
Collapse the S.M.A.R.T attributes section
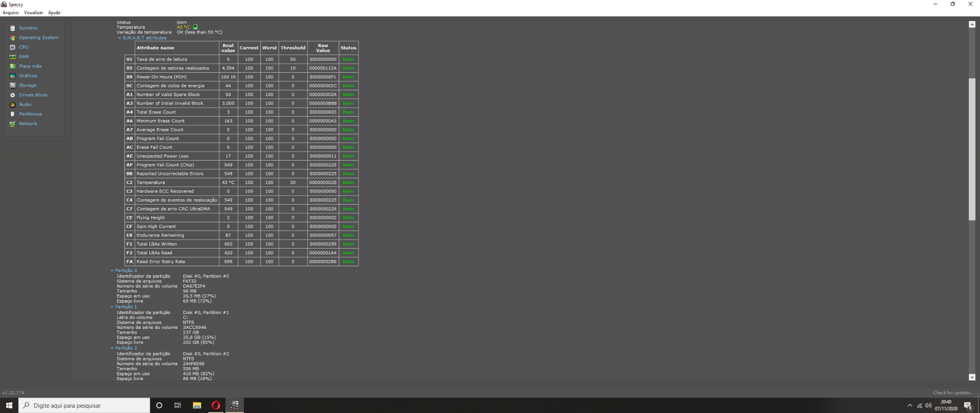coord(120,38)
